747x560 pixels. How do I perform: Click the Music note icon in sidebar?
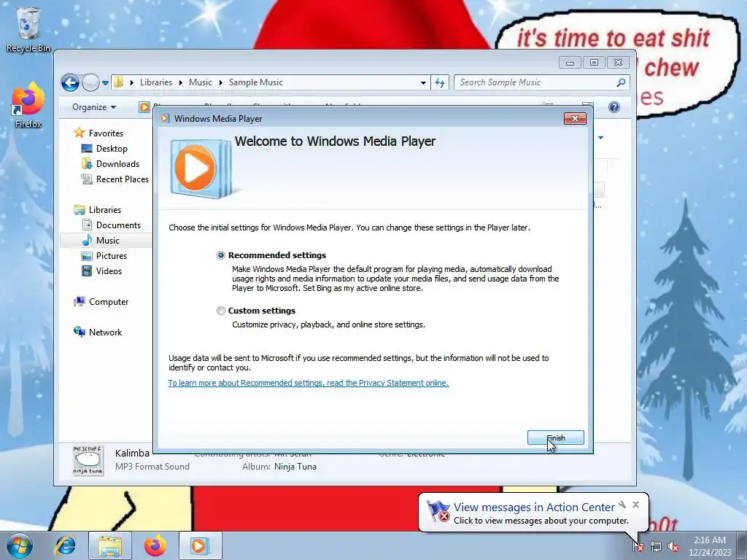pos(87,241)
